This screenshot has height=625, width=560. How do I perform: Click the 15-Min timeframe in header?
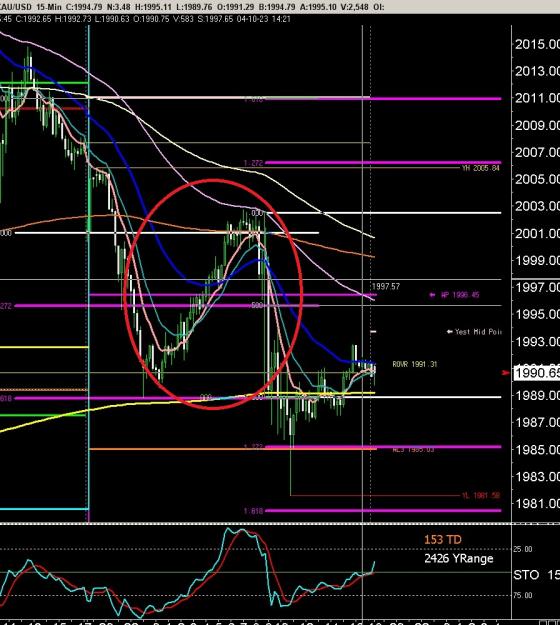coord(49,7)
